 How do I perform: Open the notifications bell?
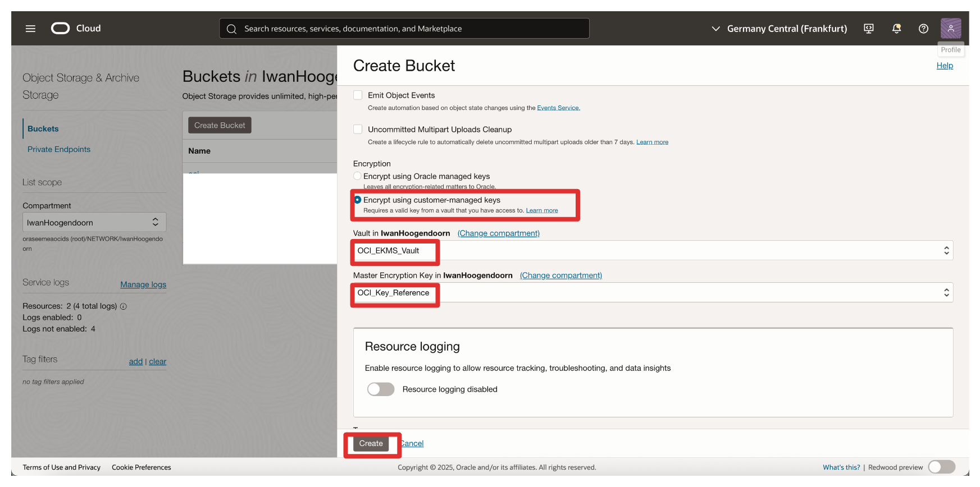pyautogui.click(x=896, y=29)
